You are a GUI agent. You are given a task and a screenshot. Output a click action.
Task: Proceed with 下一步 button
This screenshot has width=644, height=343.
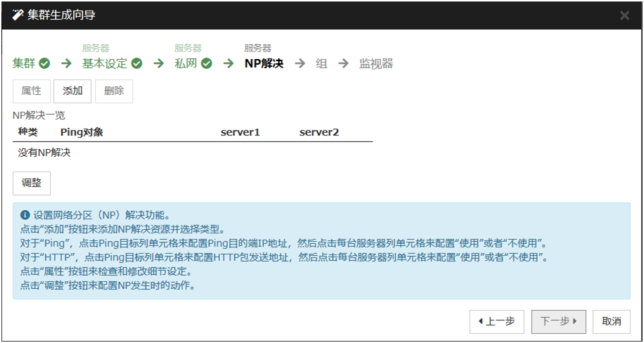[x=558, y=322]
